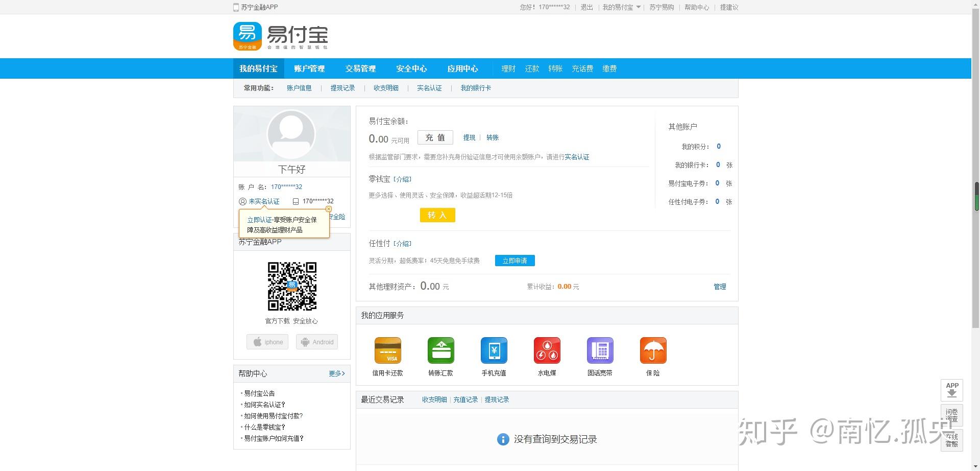Screen dimensions: 980x471
Task: Click the 立即认证 link in the tooltip
Action: click(259, 220)
